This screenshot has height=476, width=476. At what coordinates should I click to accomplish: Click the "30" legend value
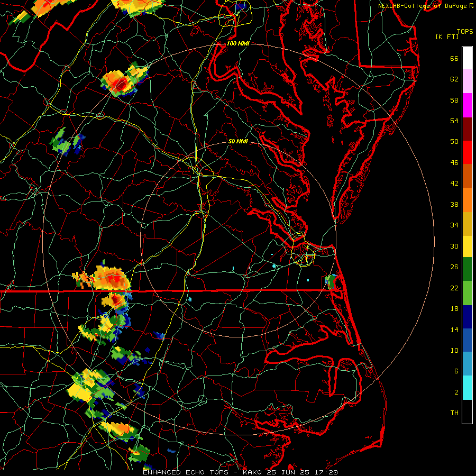[454, 246]
